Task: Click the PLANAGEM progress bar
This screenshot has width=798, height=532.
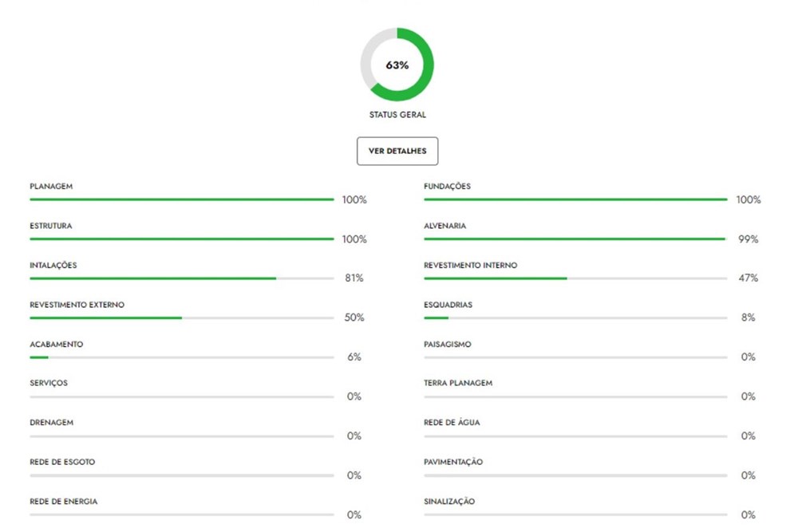Action: pos(181,199)
